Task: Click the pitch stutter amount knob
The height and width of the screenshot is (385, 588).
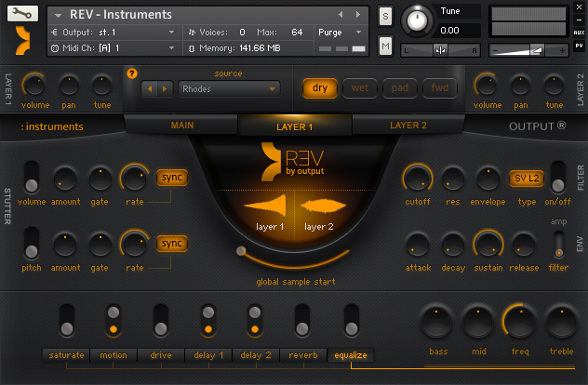Action: 65,245
